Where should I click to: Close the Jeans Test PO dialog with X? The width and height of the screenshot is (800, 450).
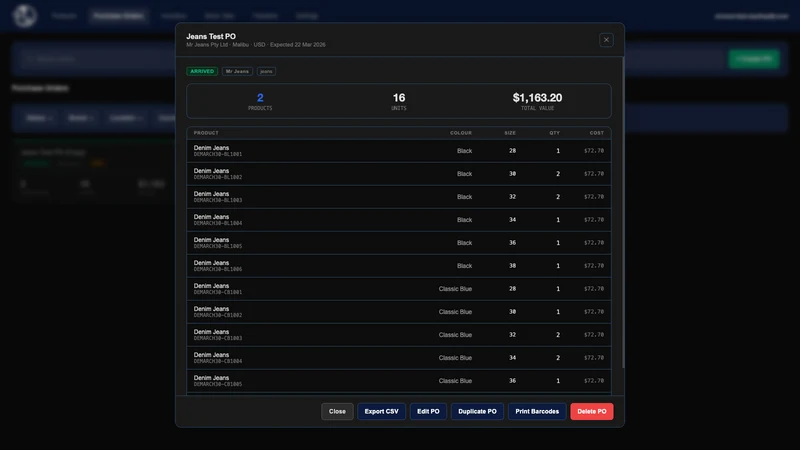[x=606, y=40]
